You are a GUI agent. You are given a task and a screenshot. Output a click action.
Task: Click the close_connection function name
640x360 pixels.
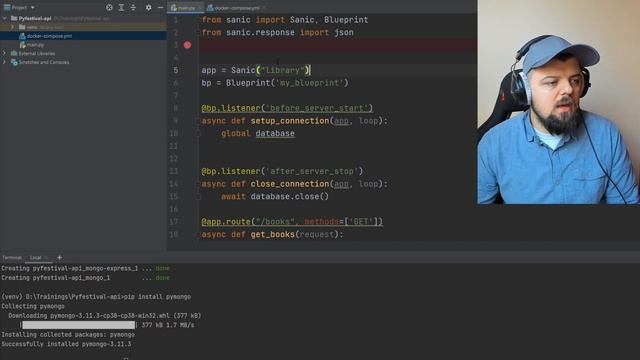(290, 184)
